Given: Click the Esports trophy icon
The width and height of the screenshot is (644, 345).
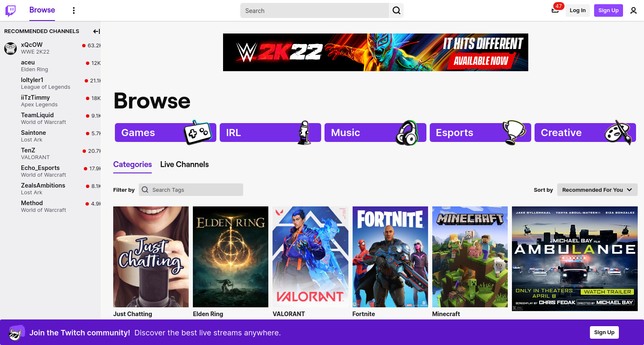Looking at the screenshot, I should click(x=514, y=132).
